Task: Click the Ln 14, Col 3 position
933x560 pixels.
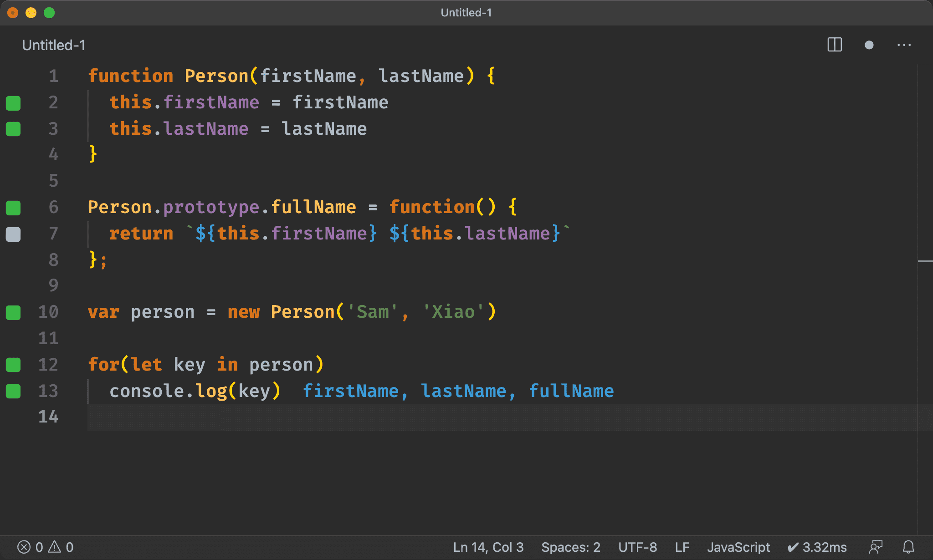Action: click(488, 547)
